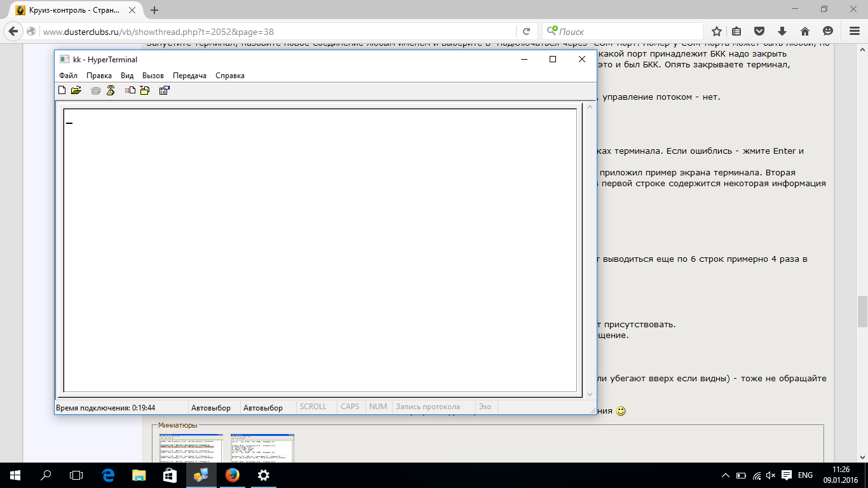Open Firefox downloads arrow icon

782,31
